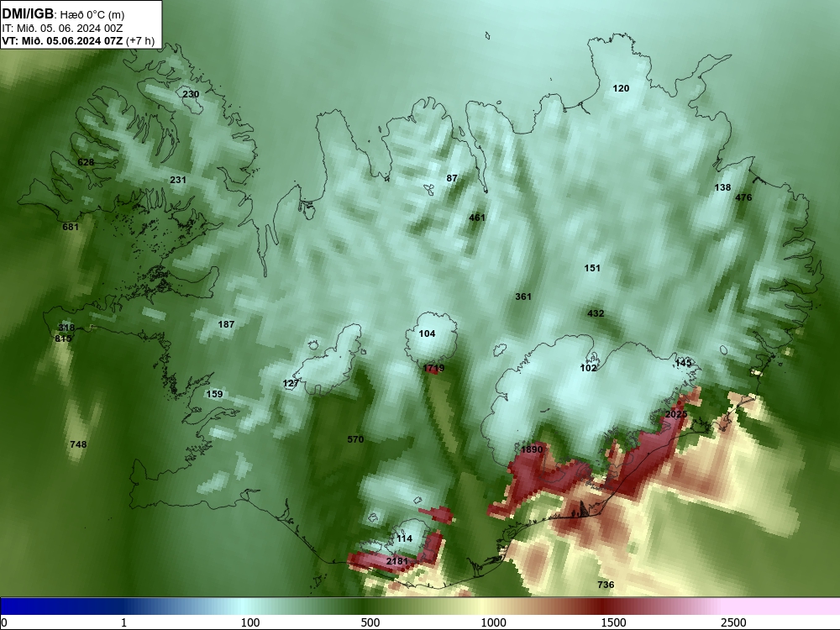Click the 318 value label

coord(66,328)
